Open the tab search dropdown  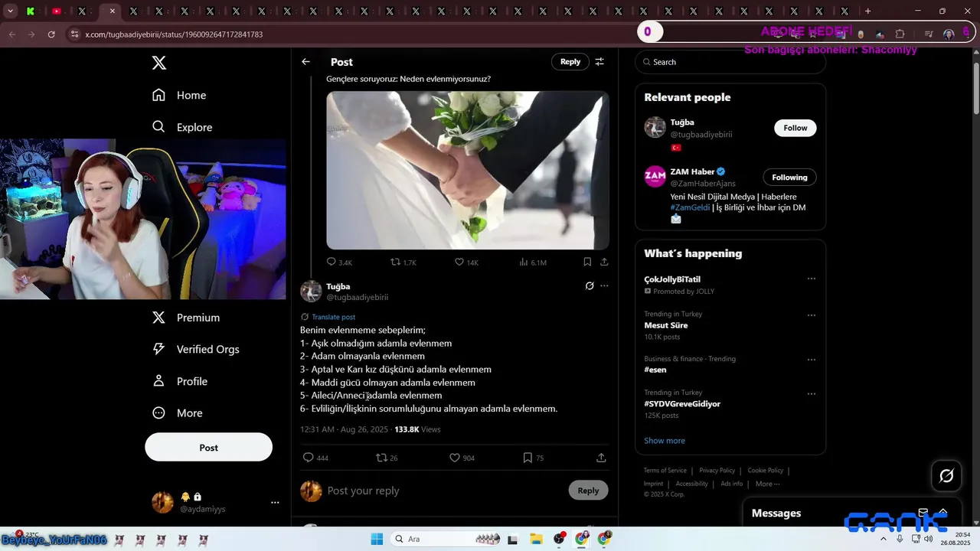(x=10, y=11)
